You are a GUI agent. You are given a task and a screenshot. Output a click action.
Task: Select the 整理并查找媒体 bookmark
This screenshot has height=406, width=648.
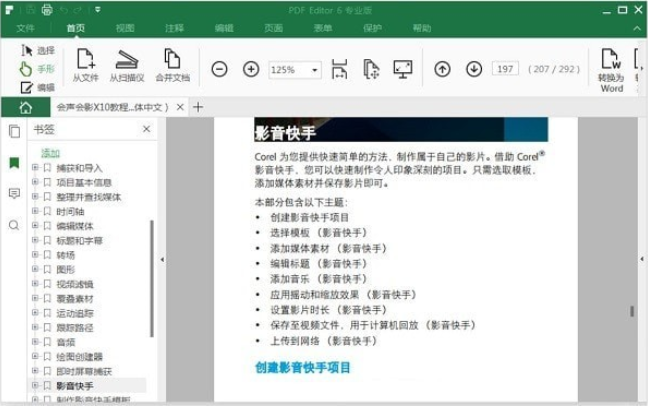88,197
